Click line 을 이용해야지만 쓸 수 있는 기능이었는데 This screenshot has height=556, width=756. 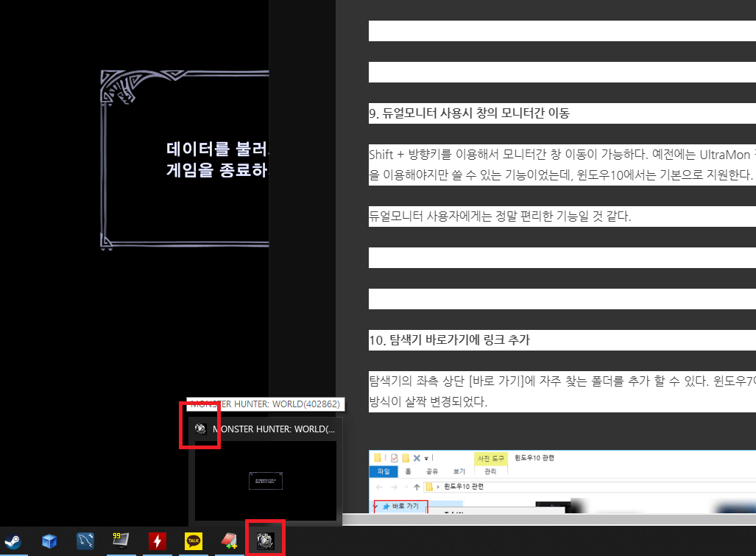point(560,175)
